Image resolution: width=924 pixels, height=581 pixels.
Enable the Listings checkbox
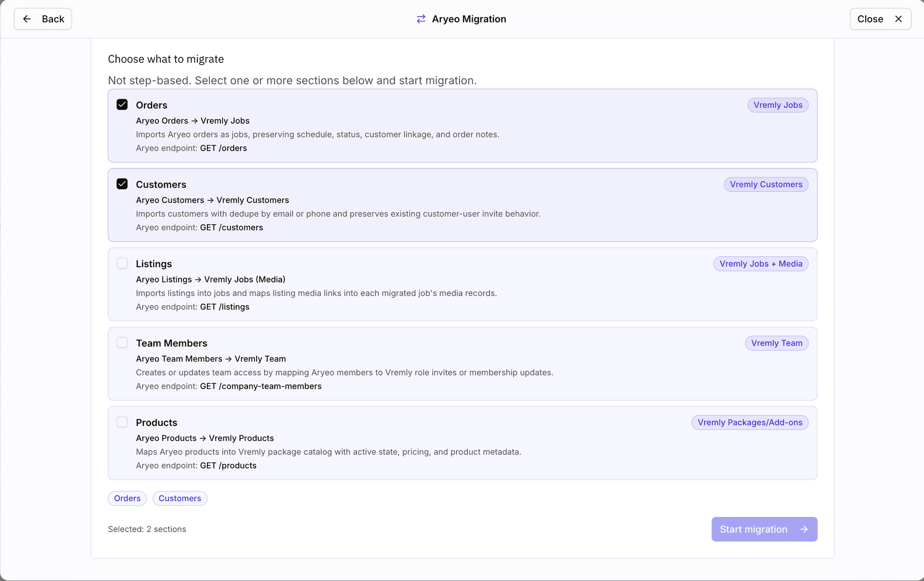point(122,263)
